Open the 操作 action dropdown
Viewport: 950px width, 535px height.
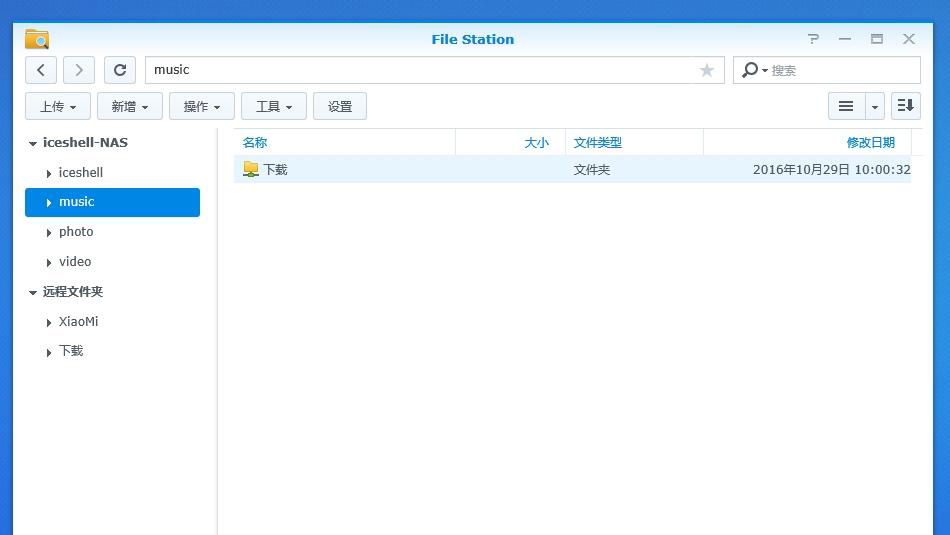pos(202,106)
